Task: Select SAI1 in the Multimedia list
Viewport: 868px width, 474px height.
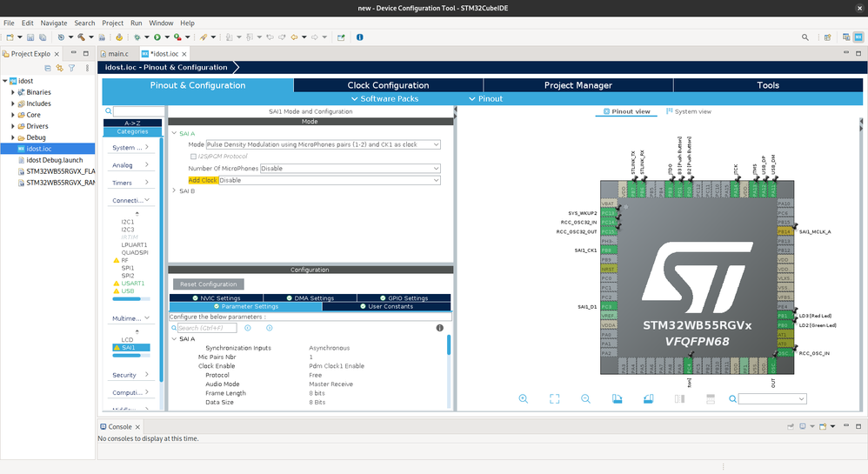Action: pyautogui.click(x=131, y=348)
